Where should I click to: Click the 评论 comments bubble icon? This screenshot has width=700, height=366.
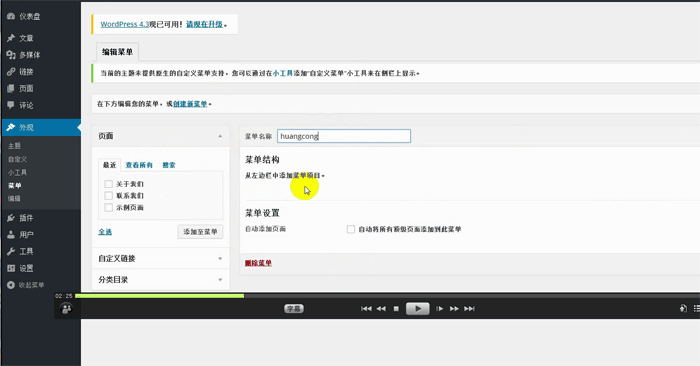point(11,105)
